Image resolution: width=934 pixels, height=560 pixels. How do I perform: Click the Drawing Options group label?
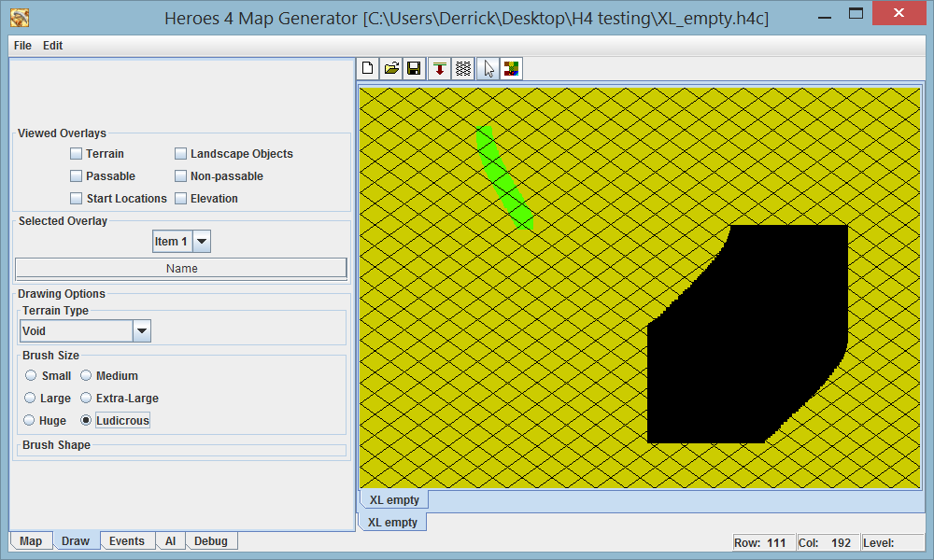click(x=62, y=293)
